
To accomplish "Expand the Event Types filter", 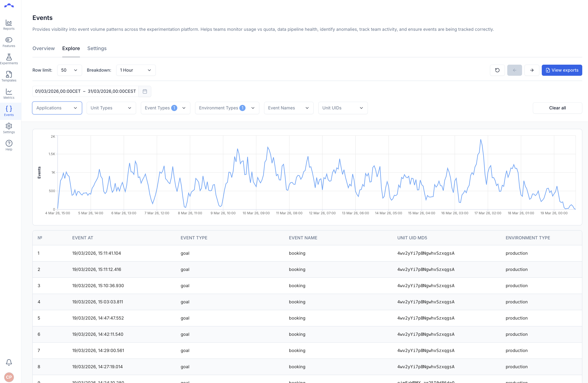I will pos(165,108).
